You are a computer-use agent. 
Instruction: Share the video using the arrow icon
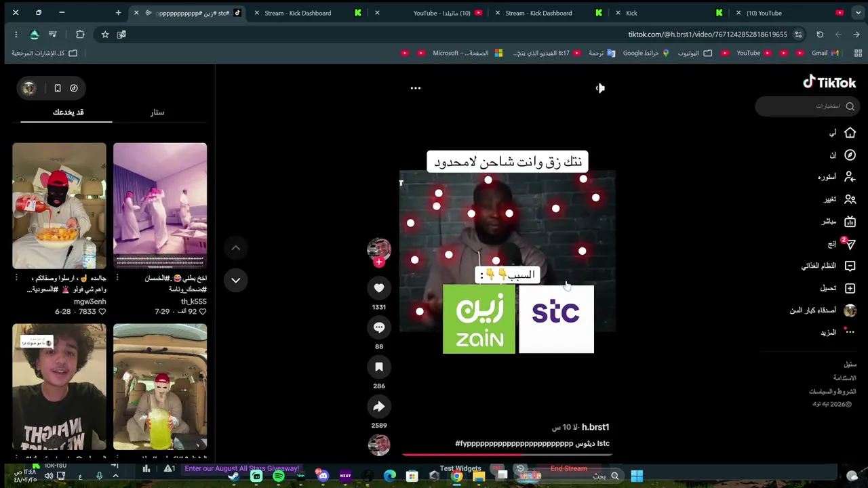point(379,407)
